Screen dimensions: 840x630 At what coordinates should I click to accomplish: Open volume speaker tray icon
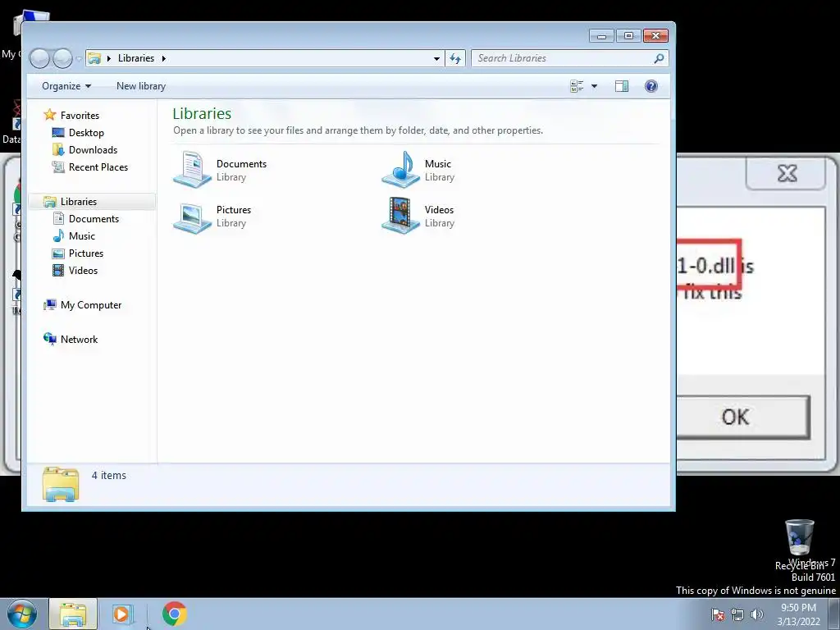[757, 614]
